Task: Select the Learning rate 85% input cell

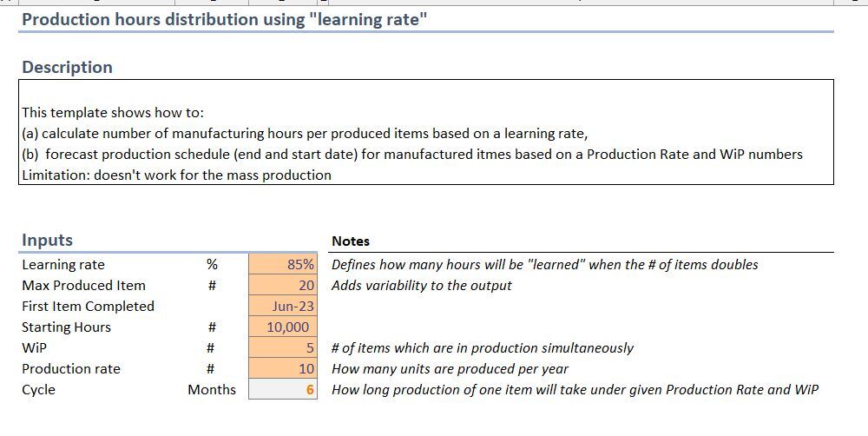Action: tap(283, 264)
